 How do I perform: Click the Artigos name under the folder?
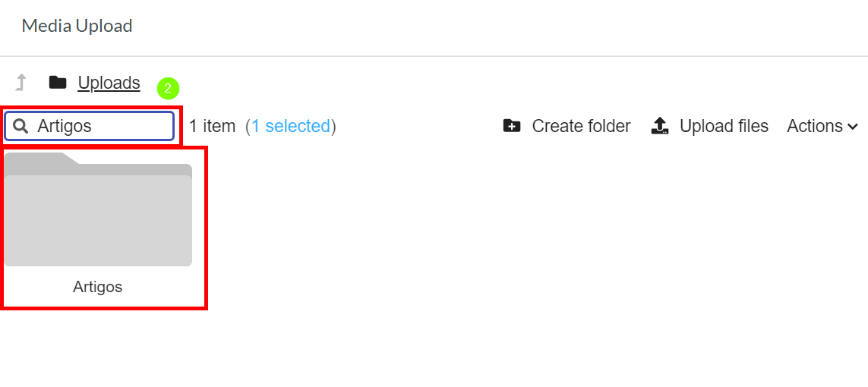point(97,287)
